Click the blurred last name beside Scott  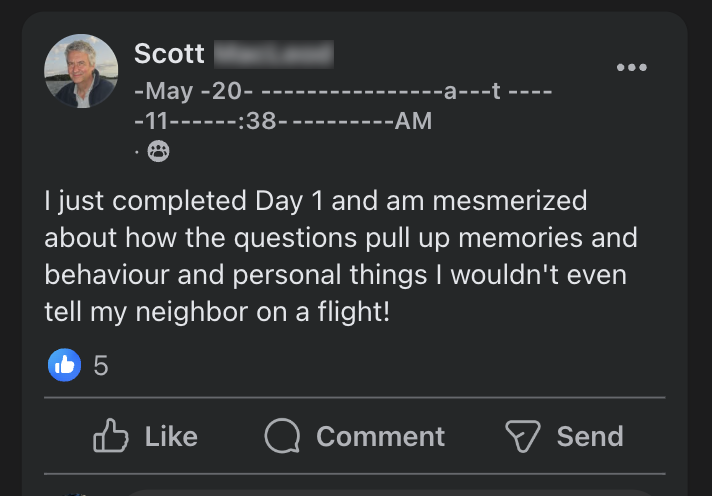coord(274,54)
